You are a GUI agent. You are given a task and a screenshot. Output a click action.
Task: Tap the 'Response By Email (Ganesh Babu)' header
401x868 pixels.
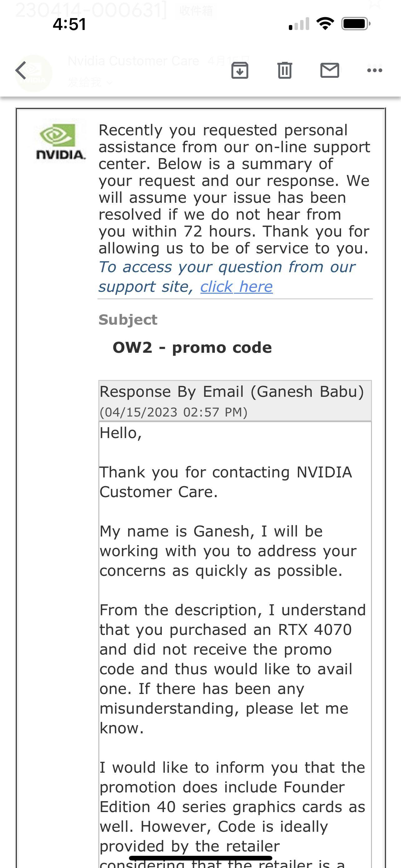coord(232,391)
